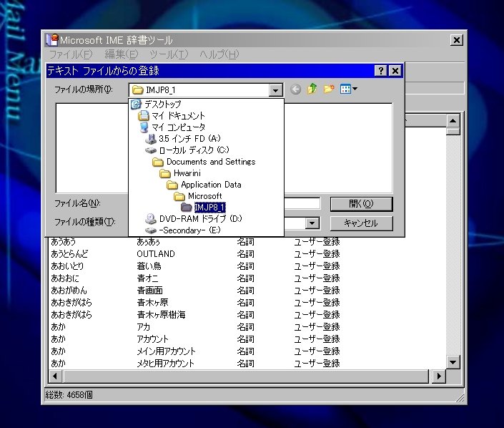
Task: Click vertical scrollbar down arrow in word list
Action: (x=453, y=362)
